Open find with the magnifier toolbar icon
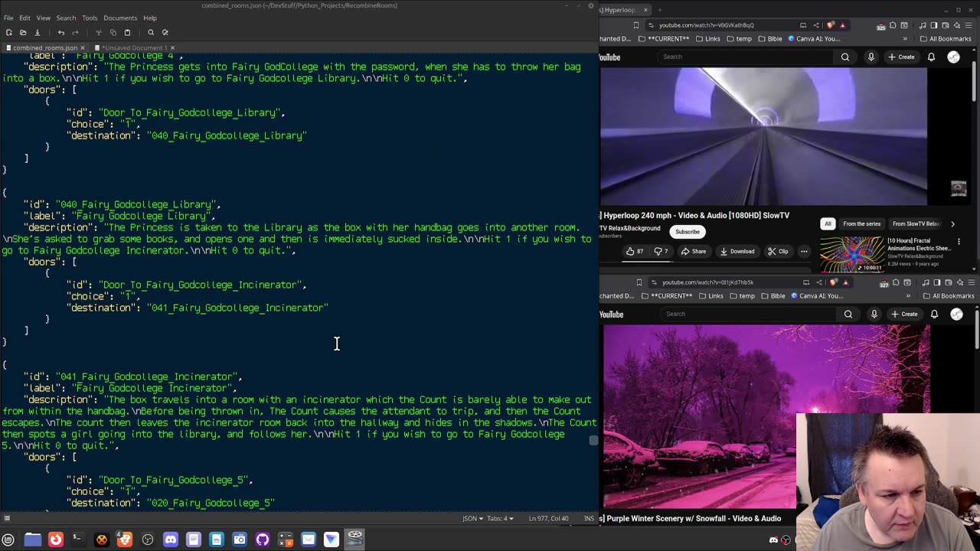The width and height of the screenshot is (980, 551). pos(151,32)
